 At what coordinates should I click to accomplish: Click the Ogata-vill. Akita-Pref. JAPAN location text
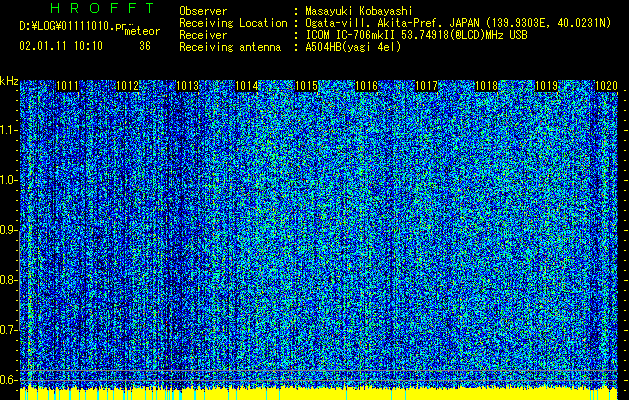(x=458, y=23)
